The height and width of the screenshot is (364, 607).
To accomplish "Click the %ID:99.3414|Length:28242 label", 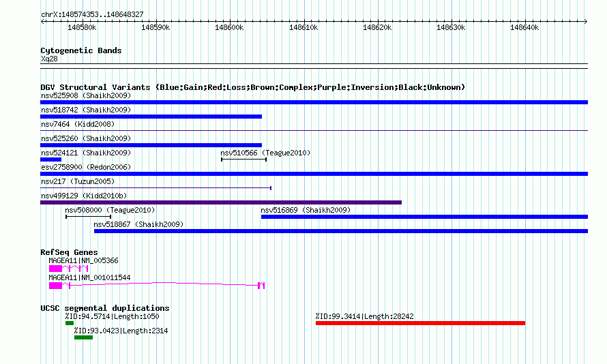I will pos(365,316).
